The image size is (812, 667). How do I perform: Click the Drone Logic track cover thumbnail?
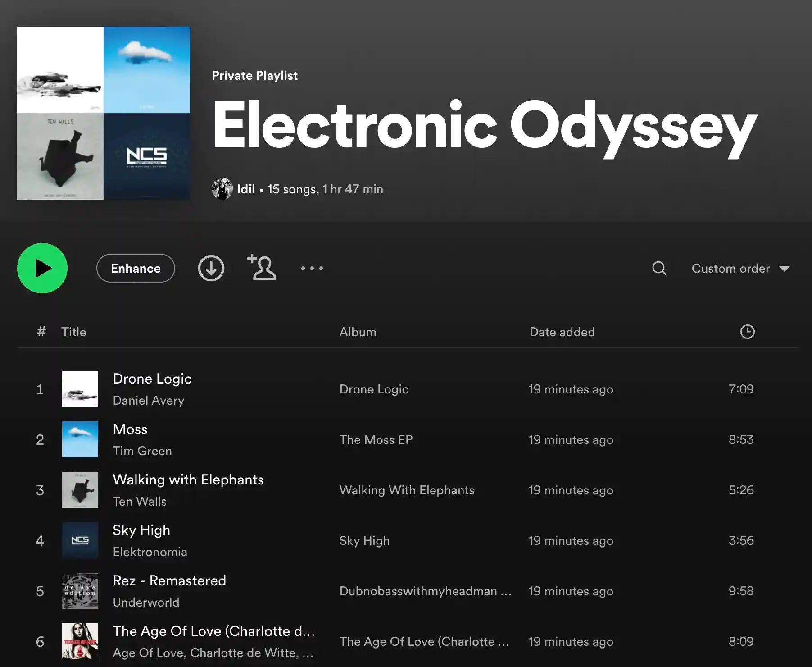(80, 389)
